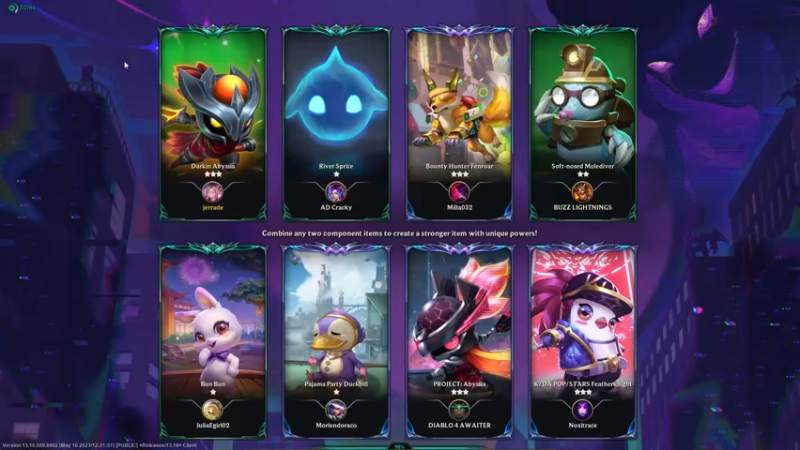Image resolution: width=800 pixels, height=450 pixels.
Task: Click jerrade's summoner profile icon
Action: [x=212, y=192]
